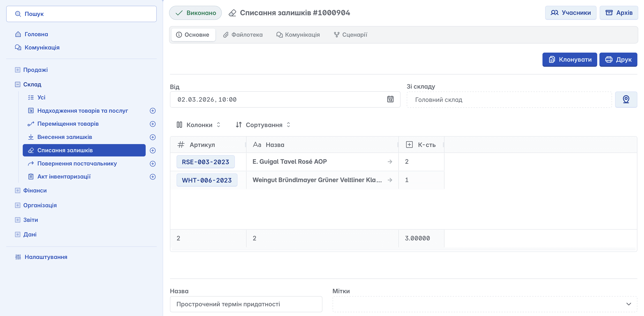The image size is (644, 316).
Task: Click the Пошук search field
Action: point(81,14)
